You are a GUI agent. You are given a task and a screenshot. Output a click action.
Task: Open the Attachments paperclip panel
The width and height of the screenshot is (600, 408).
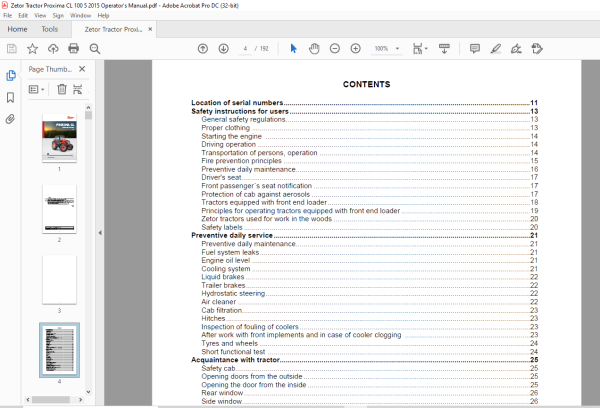pos(10,119)
